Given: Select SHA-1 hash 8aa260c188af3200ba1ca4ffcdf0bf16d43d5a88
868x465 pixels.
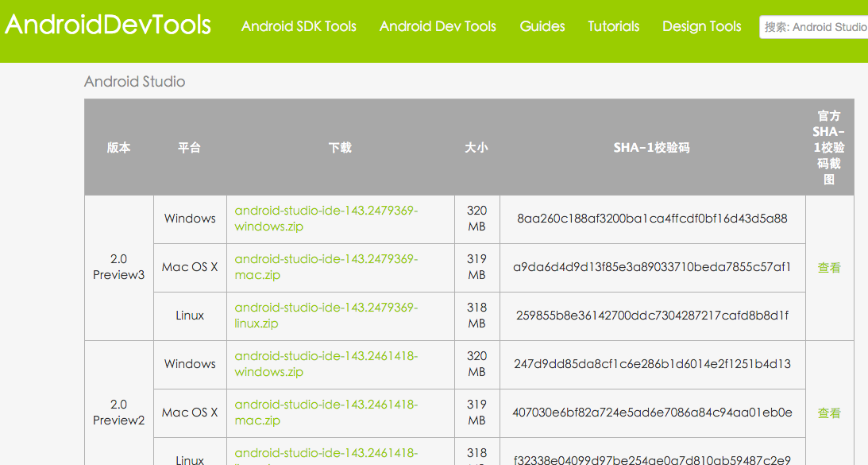Looking at the screenshot, I should 652,219.
